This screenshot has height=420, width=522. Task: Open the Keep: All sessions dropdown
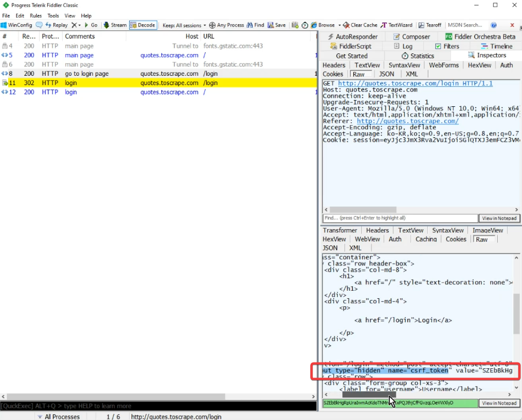184,25
